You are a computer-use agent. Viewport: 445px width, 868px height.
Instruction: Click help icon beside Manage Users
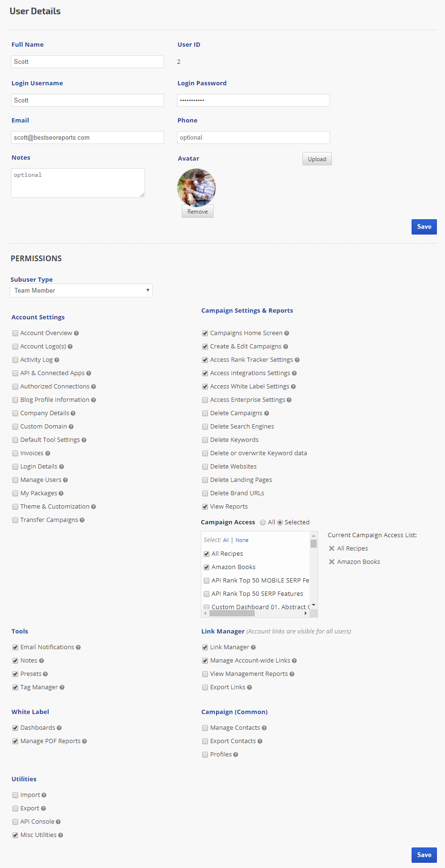(x=65, y=480)
